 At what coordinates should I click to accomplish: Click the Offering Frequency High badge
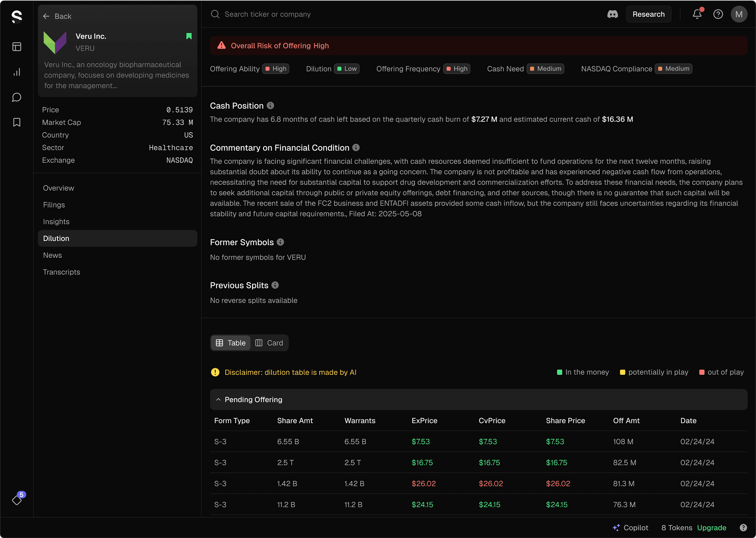[x=457, y=68]
